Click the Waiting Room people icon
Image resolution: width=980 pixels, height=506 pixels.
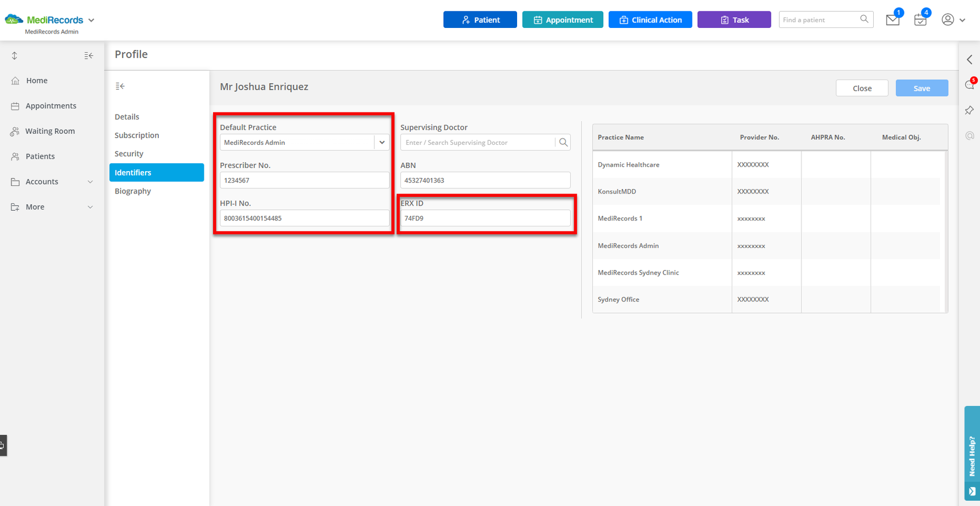coord(15,131)
